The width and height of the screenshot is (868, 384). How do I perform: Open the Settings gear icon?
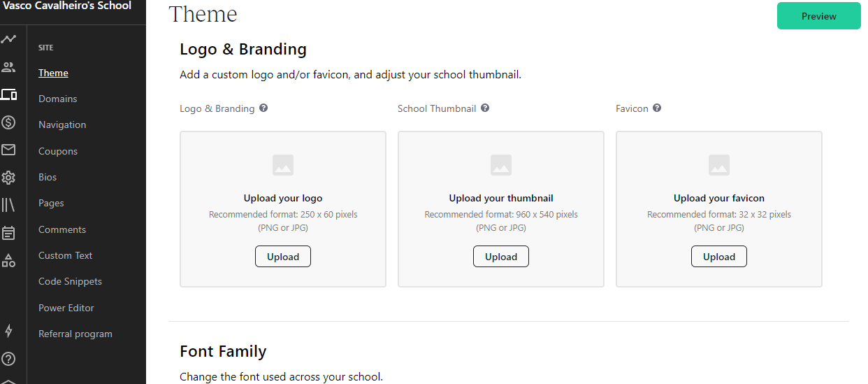[x=8, y=178]
